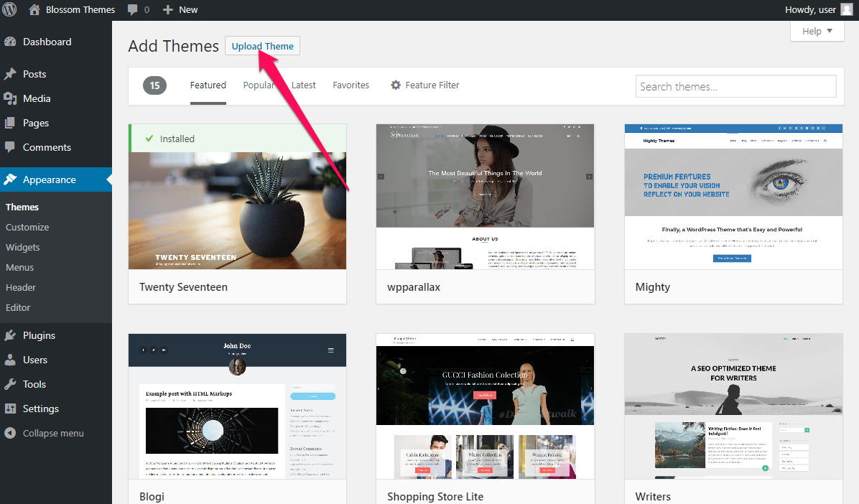Open Blogi theme thumbnail
859x504 pixels.
coord(237,406)
